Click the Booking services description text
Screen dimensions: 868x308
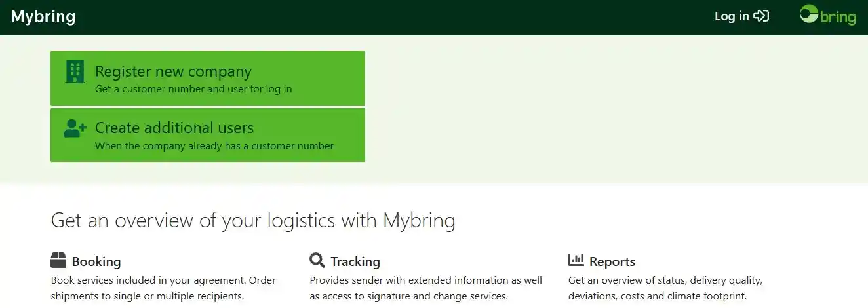[x=163, y=288]
